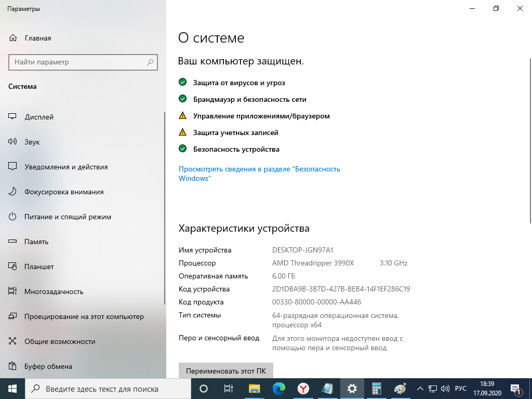The height and width of the screenshot is (399, 532).
Task: Select Общие возможности in sidebar
Action: click(60, 341)
